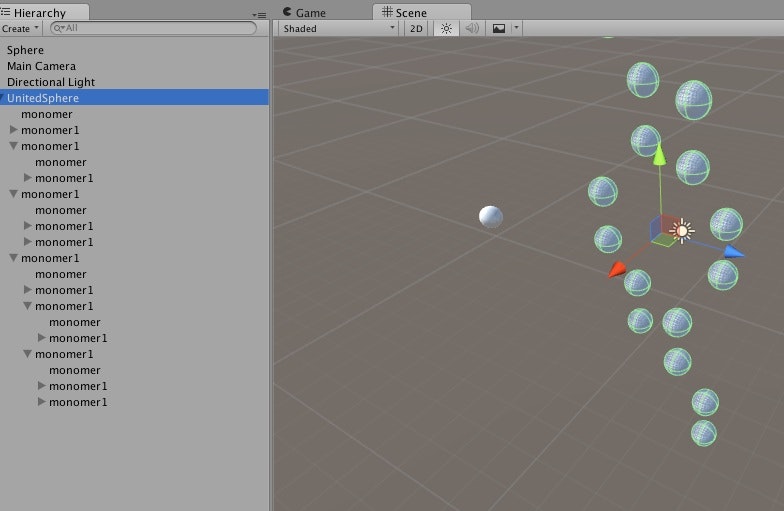Select Directional Light in the Hierarchy
Viewport: 784px width, 511px height.
[50, 82]
